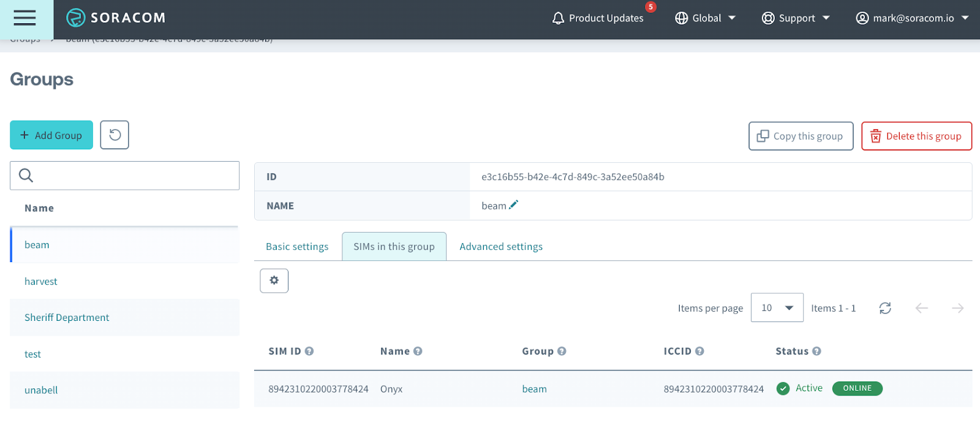The width and height of the screenshot is (980, 436).
Task: Click the Support lifebuoy icon
Action: click(768, 18)
